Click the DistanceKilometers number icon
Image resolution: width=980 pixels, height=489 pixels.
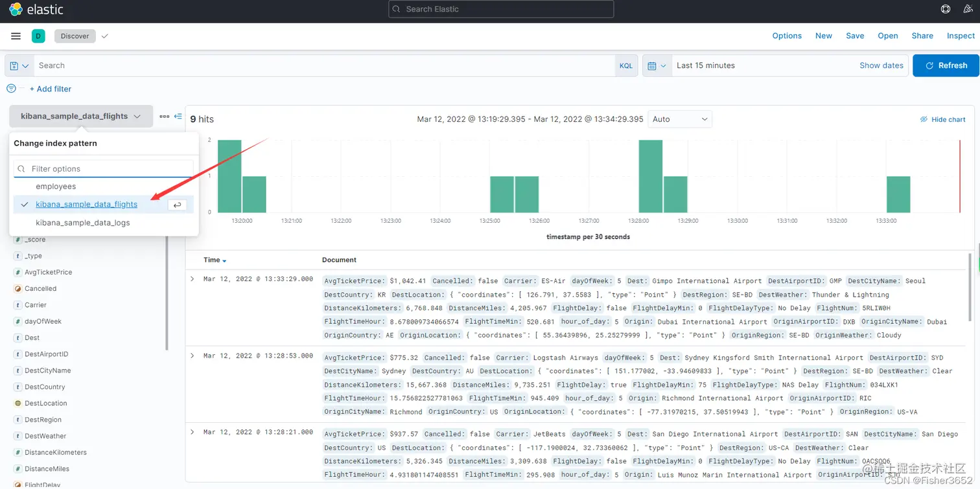pos(18,453)
